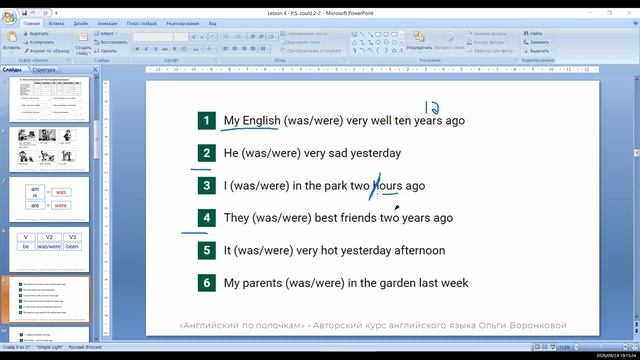Select rectangle shape in shapes gallery
This screenshot has width=640, height=360.
pyautogui.click(x=378, y=34)
